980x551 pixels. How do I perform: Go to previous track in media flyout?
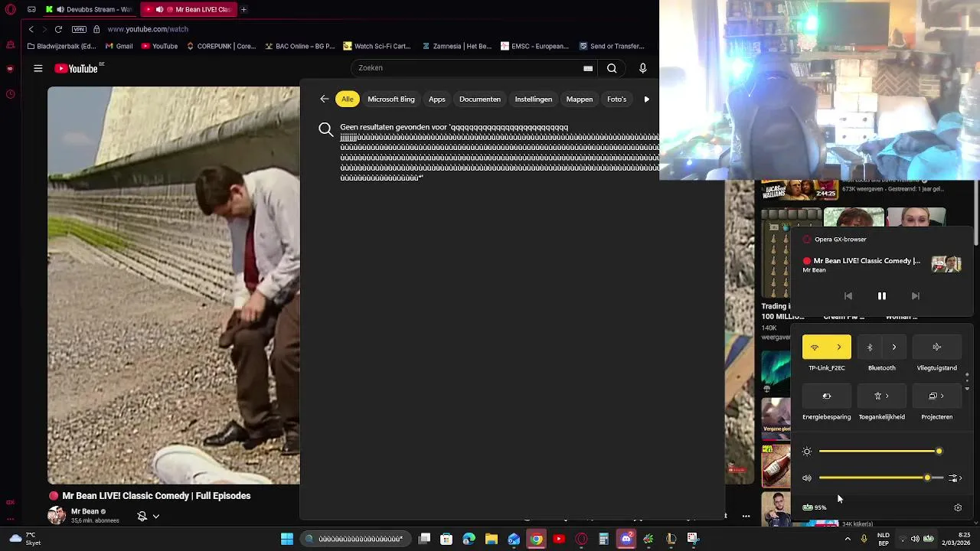pyautogui.click(x=848, y=295)
